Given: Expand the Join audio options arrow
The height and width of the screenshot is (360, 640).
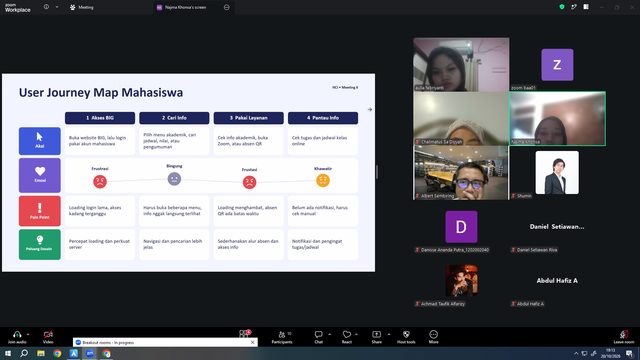Looking at the screenshot, I should click(28, 334).
